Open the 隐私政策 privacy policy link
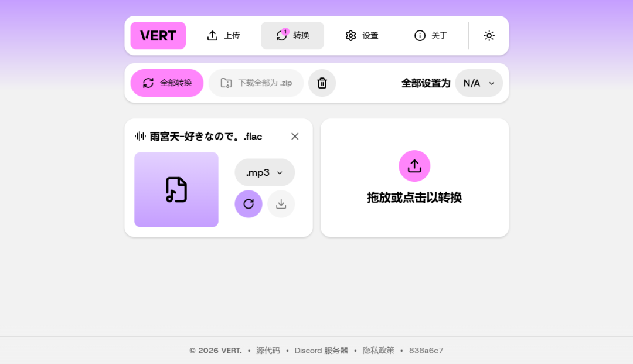 tap(377, 351)
